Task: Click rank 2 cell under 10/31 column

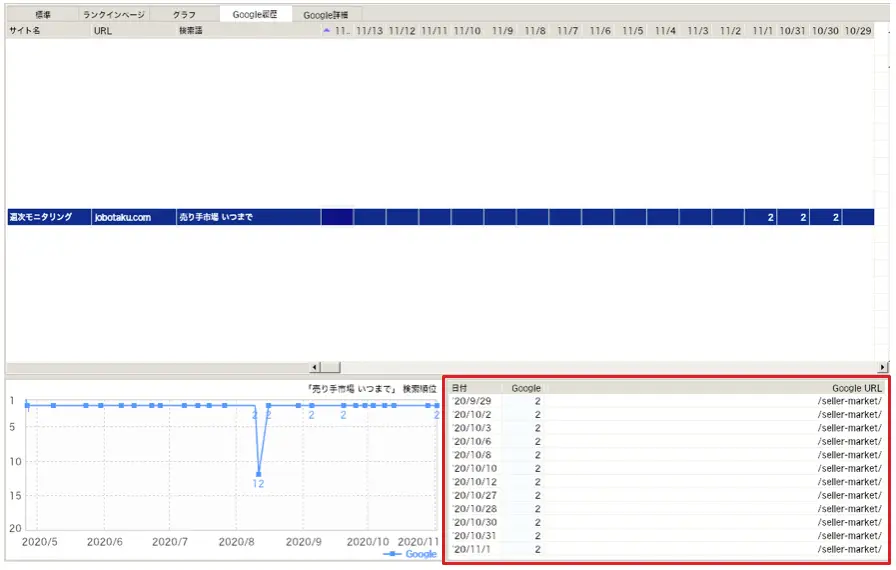Action: pos(793,217)
